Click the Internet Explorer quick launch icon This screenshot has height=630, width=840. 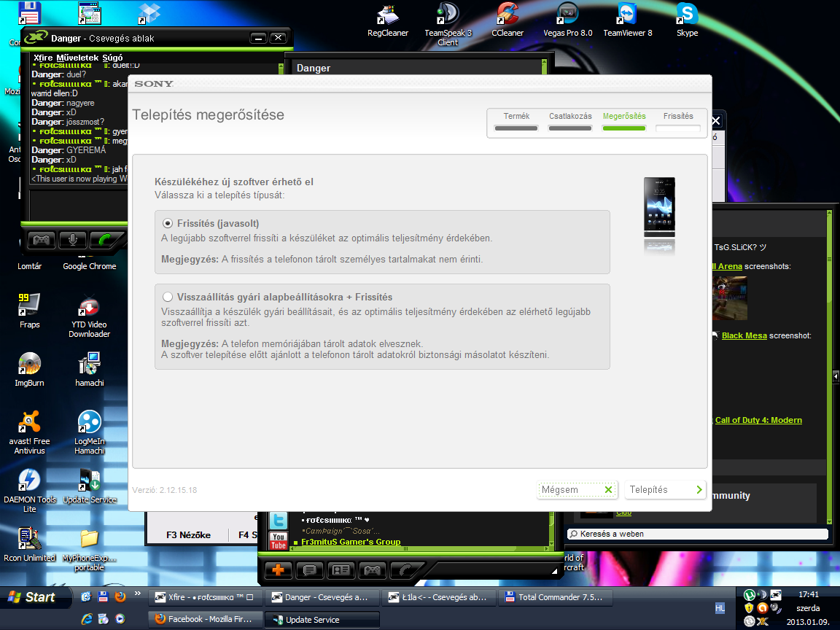pos(86,619)
